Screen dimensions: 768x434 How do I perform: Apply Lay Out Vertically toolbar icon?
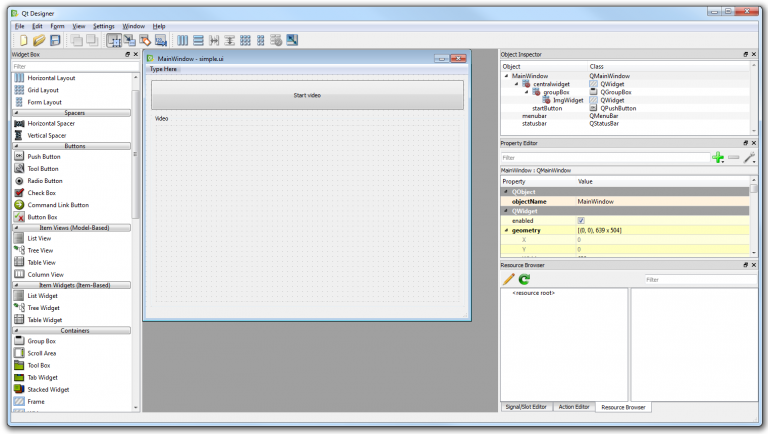(198, 40)
